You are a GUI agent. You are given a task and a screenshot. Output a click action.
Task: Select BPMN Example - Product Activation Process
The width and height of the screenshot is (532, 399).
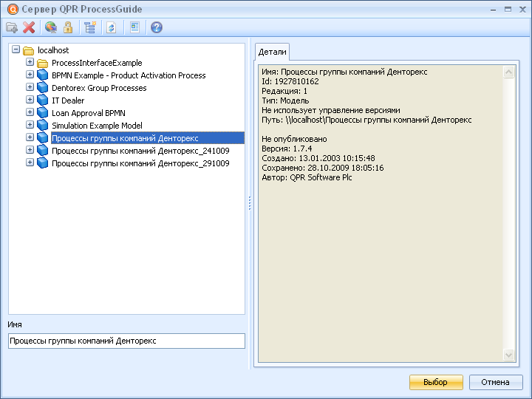coord(129,75)
